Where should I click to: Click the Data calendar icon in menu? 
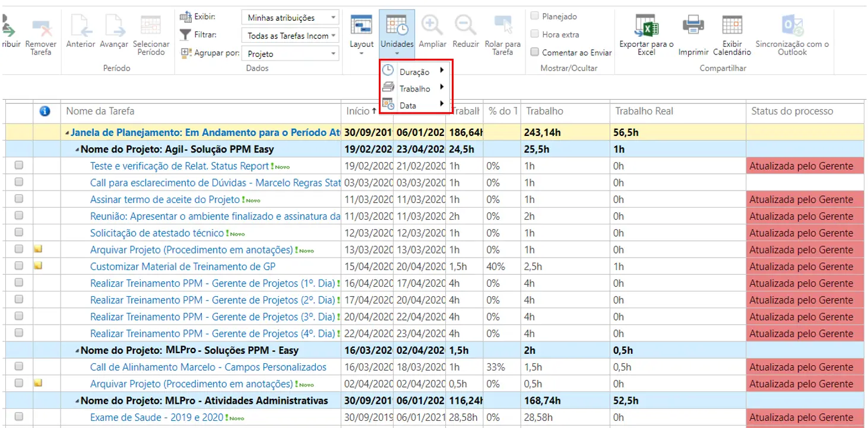coord(388,104)
